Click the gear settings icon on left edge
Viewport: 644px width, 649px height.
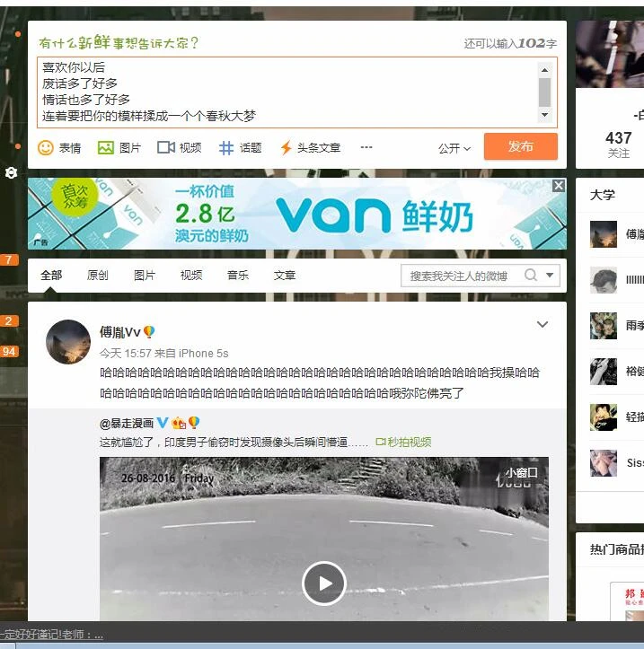[12, 172]
